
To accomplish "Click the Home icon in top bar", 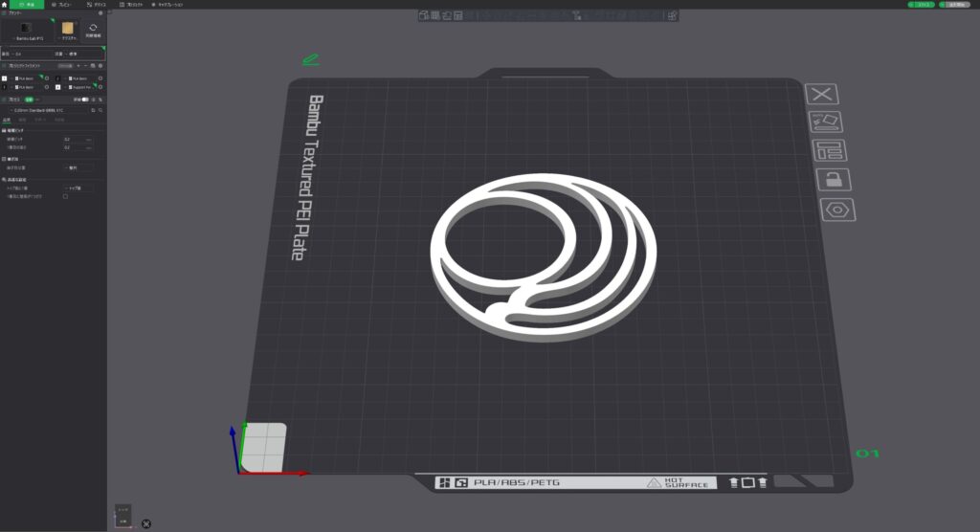I will coord(5,5).
